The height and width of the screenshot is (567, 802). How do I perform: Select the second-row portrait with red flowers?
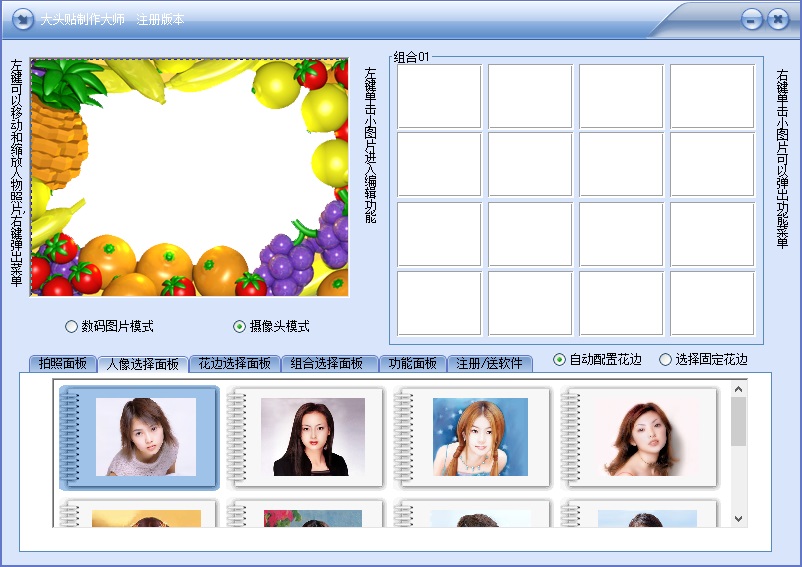click(306, 513)
